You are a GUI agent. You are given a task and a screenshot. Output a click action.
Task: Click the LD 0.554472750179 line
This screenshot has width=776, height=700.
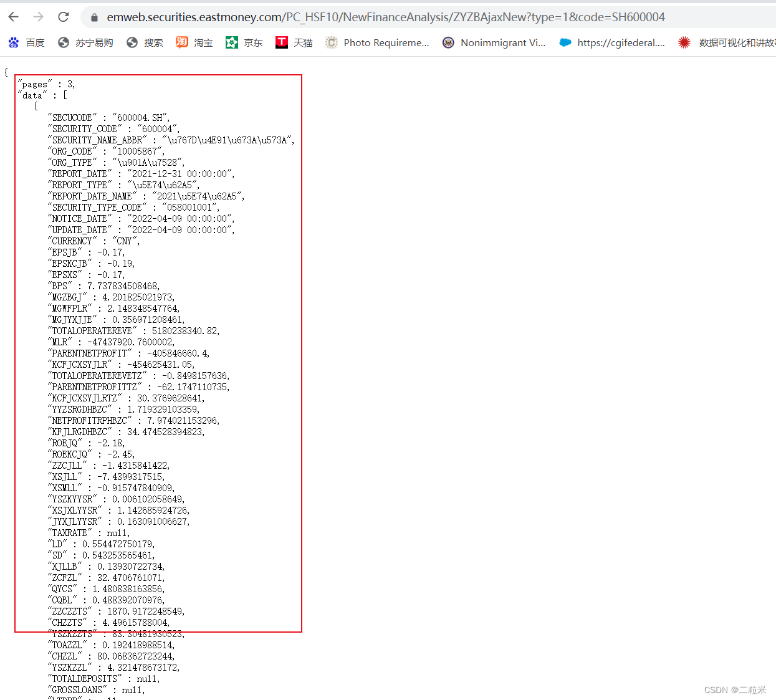pyautogui.click(x=102, y=544)
